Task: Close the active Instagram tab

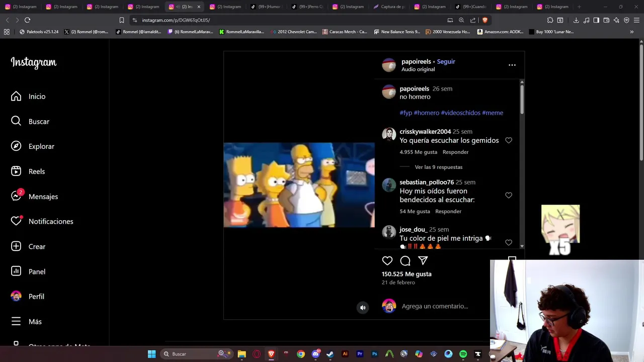Action: [x=198, y=7]
